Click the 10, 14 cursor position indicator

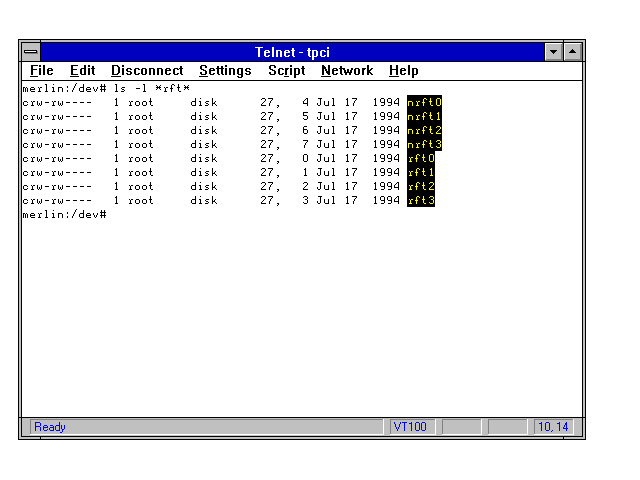553,427
